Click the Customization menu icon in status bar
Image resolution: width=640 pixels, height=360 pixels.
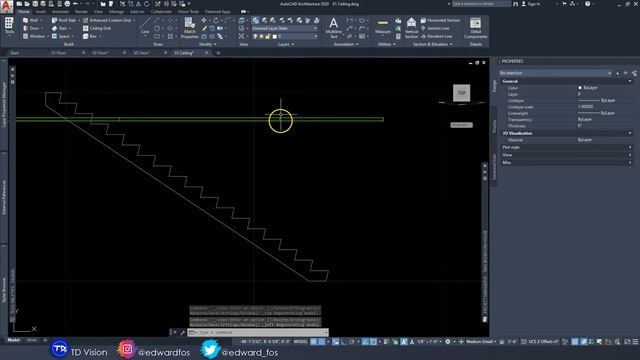[x=635, y=342]
